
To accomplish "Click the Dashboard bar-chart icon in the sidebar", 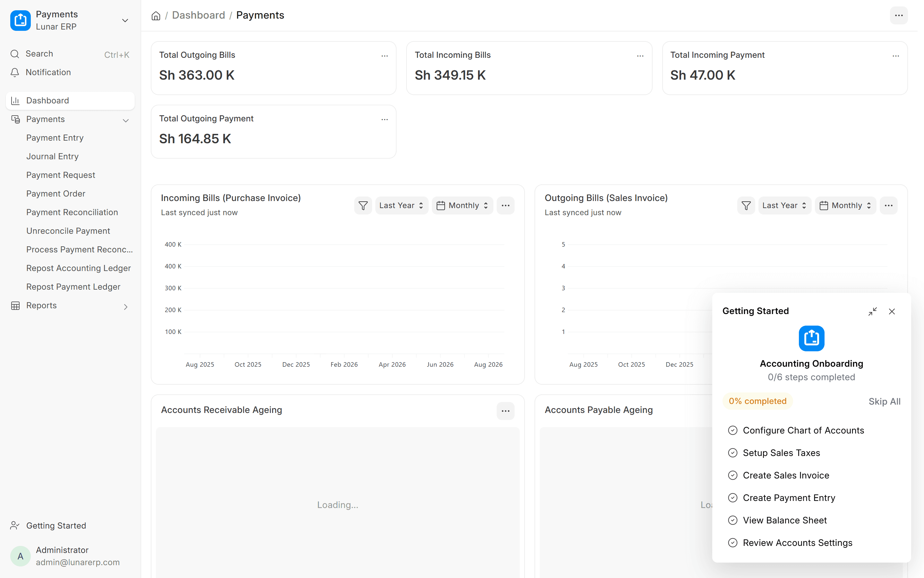I will [15, 101].
